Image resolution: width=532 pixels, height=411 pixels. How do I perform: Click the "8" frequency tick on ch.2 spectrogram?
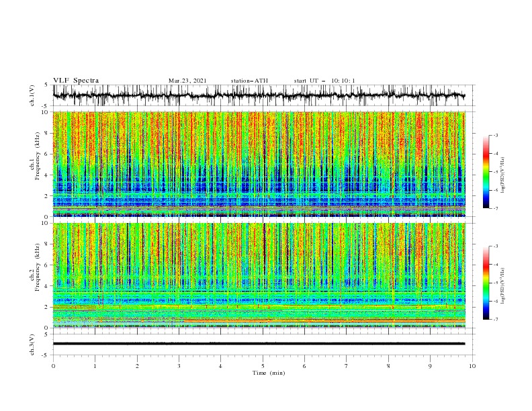[x=47, y=244]
